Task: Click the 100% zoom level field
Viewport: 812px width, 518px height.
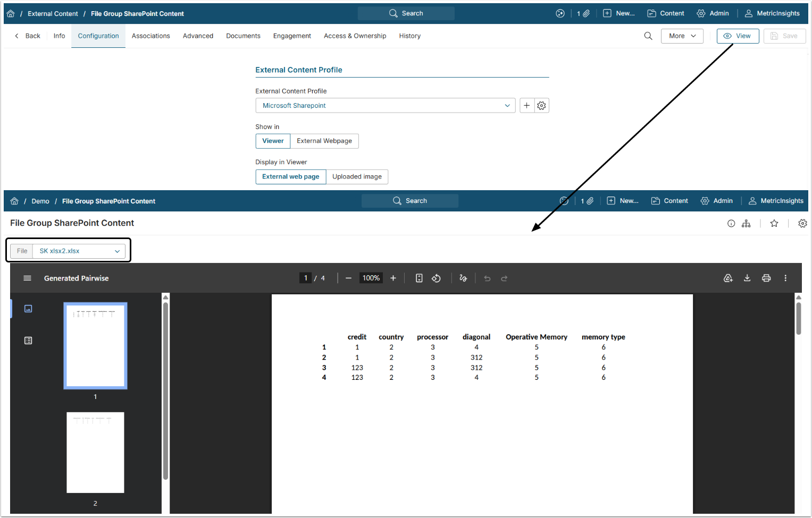Action: [371, 278]
